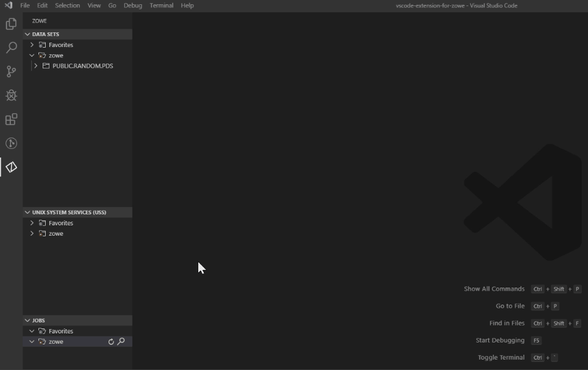Open the Selection menu

point(67,5)
